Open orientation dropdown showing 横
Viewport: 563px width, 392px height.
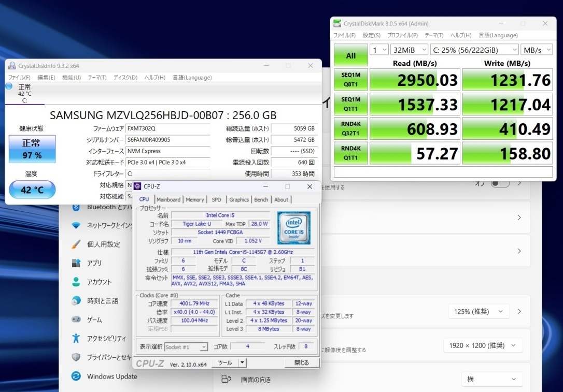tap(491, 379)
